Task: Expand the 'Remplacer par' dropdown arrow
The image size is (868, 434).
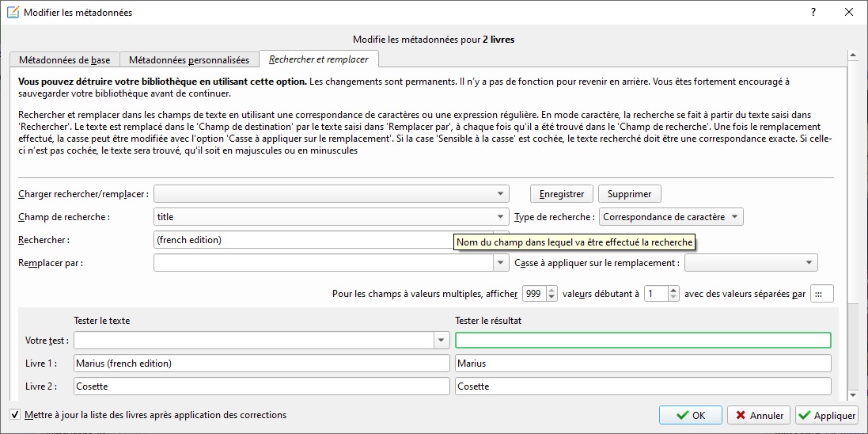Action: pos(501,263)
